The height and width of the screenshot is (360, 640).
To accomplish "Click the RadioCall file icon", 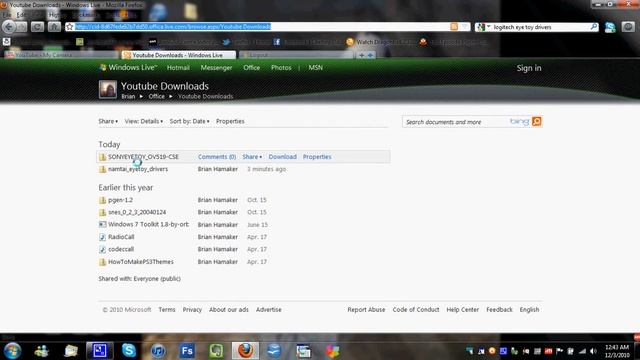I will point(102,237).
